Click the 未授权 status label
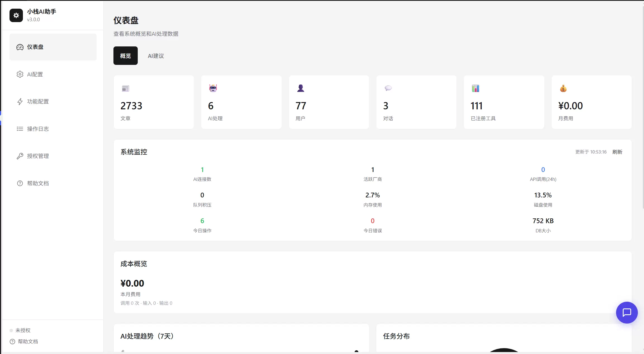The image size is (644, 354). coord(23,331)
